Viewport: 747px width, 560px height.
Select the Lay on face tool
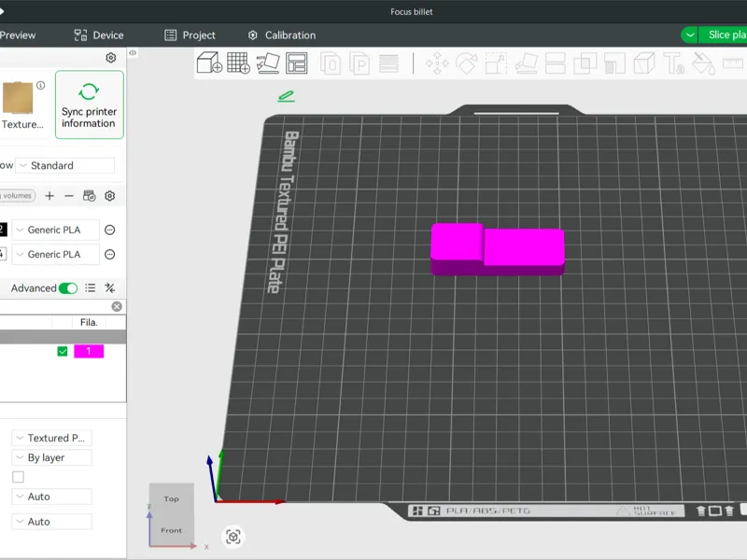526,63
